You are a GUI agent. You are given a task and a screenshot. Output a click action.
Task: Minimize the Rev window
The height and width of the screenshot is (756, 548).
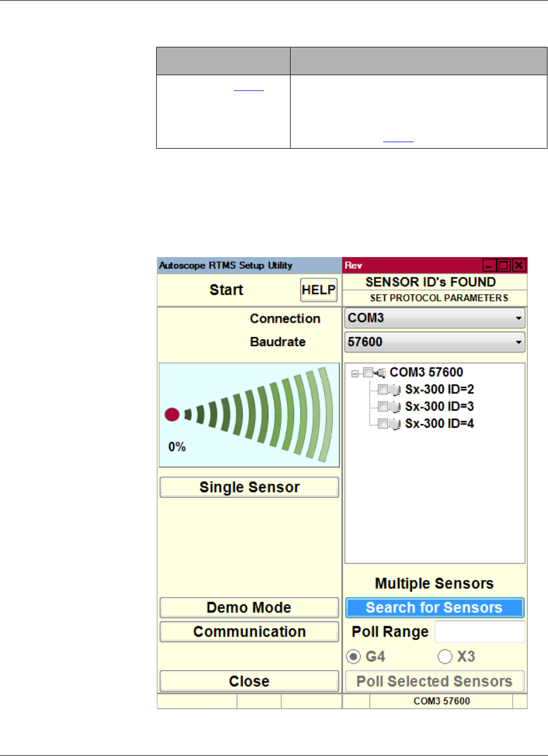pyautogui.click(x=489, y=265)
